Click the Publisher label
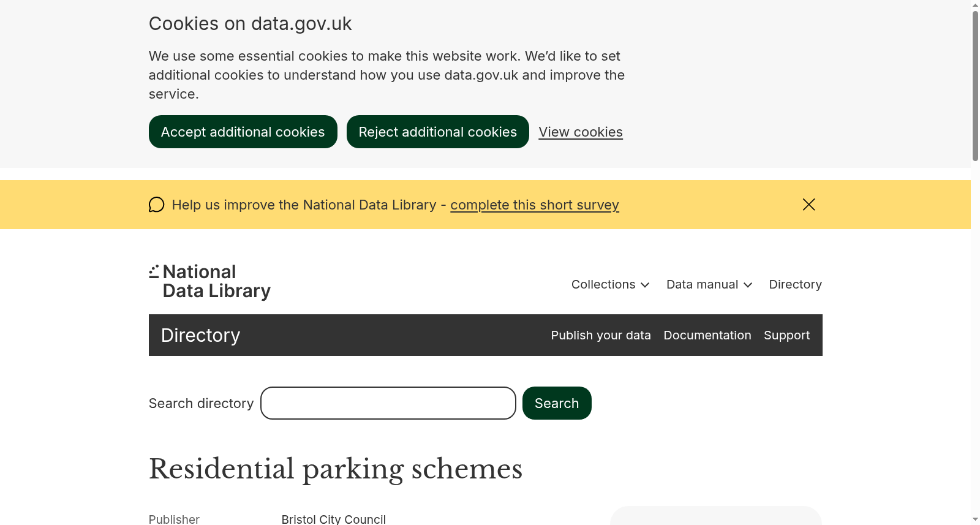Viewport: 980px width, 525px height. [x=174, y=519]
